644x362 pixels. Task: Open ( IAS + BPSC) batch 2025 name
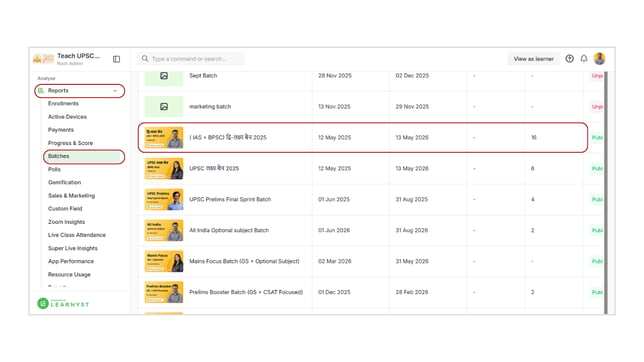tap(228, 137)
